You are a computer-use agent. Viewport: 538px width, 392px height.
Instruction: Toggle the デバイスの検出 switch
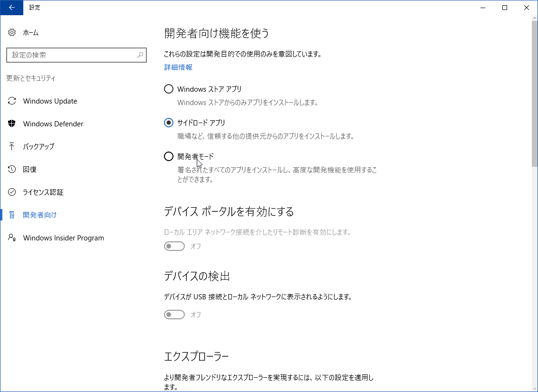[174, 315]
